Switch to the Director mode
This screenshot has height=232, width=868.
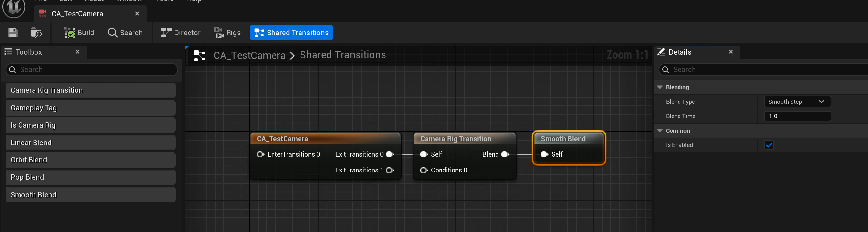click(x=181, y=33)
